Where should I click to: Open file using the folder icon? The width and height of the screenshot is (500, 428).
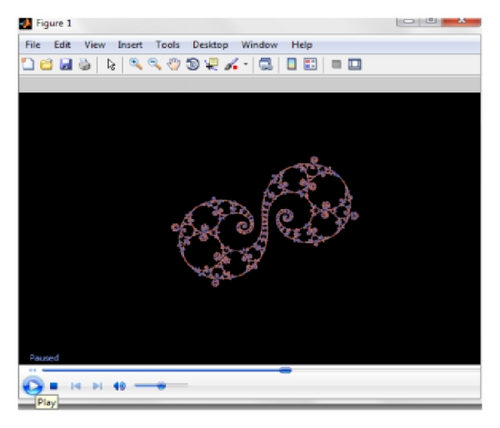point(47,64)
